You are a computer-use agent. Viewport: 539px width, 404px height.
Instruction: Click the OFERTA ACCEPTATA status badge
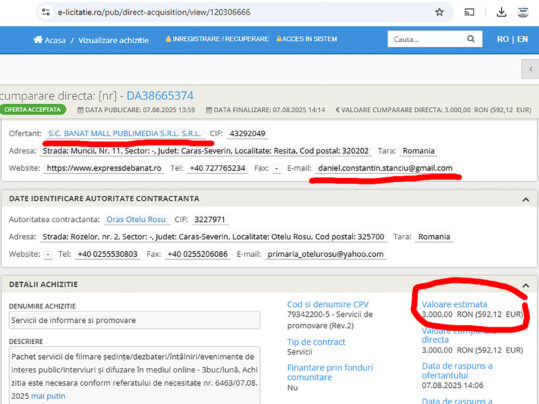pyautogui.click(x=33, y=110)
